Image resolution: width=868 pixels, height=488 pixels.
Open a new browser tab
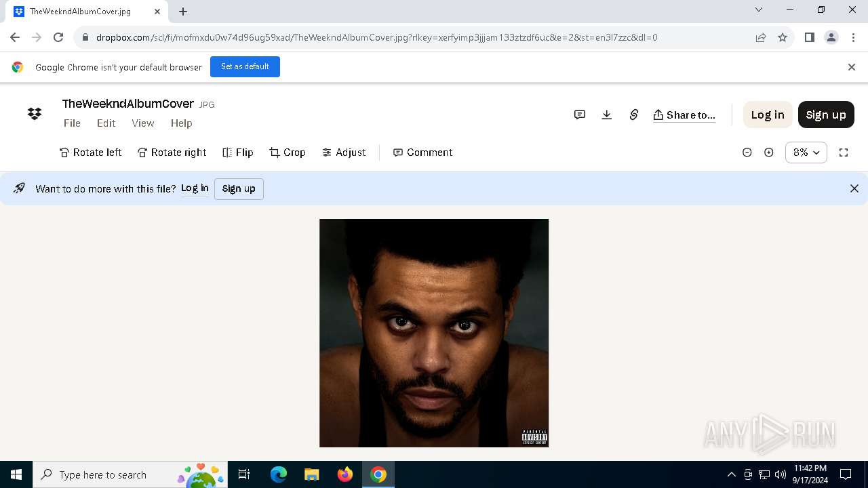pyautogui.click(x=183, y=12)
